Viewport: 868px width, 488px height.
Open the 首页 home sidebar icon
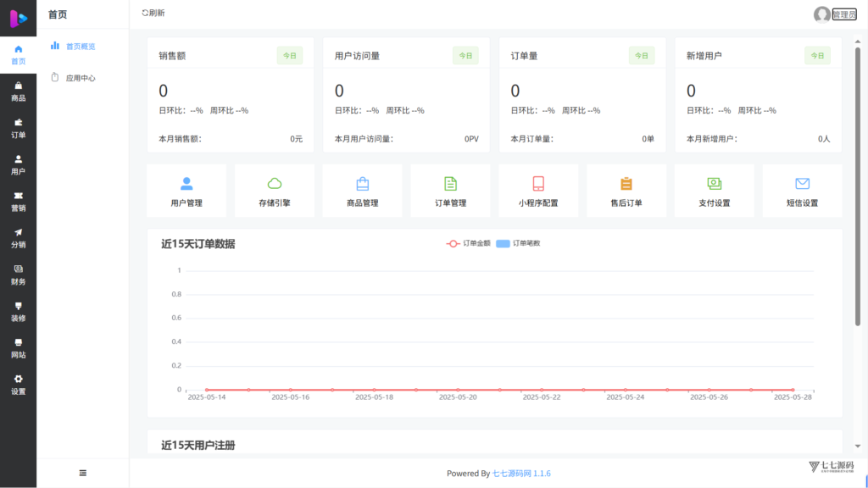pos(19,55)
